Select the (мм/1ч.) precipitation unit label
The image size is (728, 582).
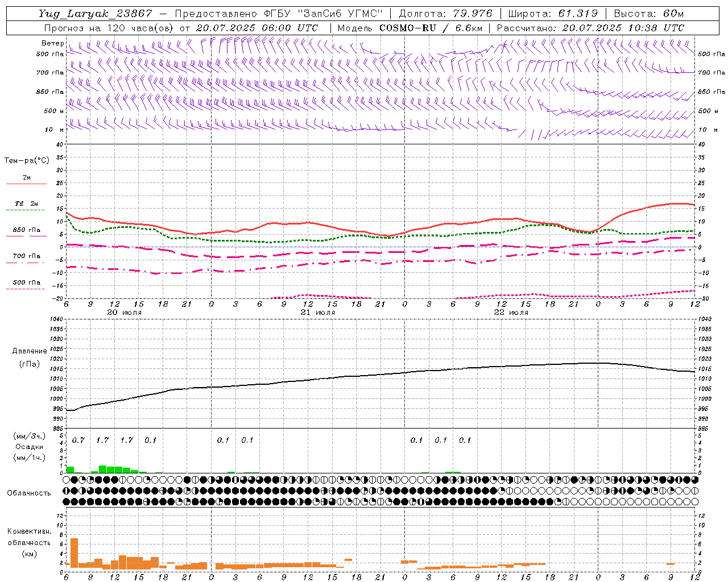[30, 458]
